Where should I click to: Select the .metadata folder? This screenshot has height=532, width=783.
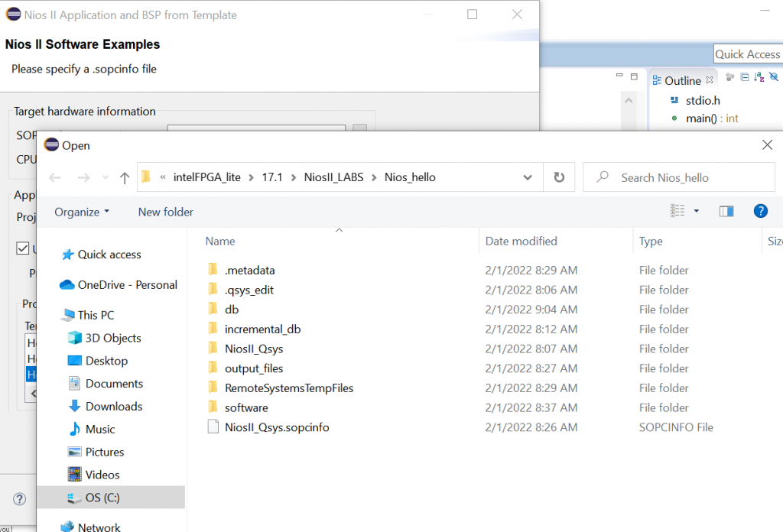[249, 270]
